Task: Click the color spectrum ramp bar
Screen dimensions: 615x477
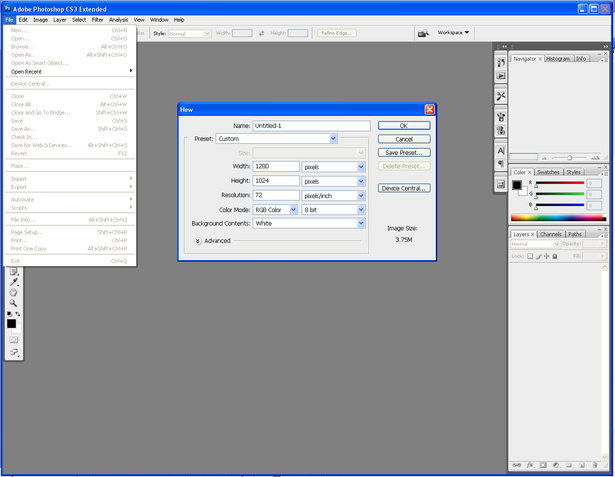Action: 558,218
